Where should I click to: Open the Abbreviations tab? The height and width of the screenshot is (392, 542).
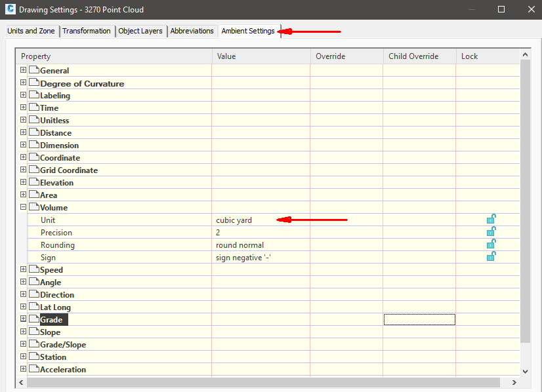pos(192,31)
